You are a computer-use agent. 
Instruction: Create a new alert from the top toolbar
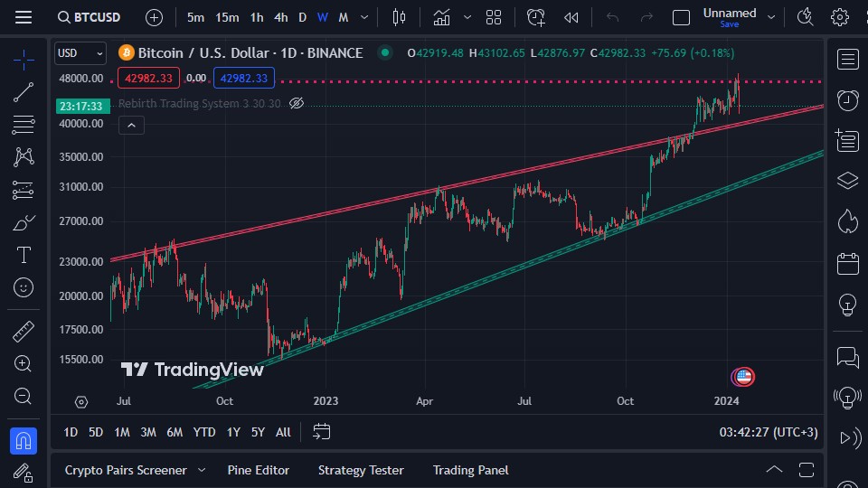pos(535,18)
